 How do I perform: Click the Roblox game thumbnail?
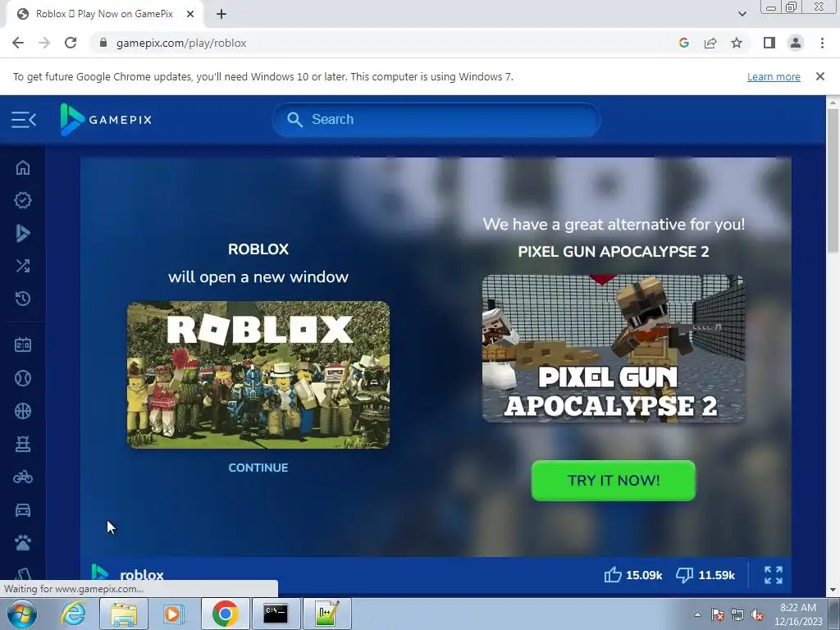(x=258, y=374)
